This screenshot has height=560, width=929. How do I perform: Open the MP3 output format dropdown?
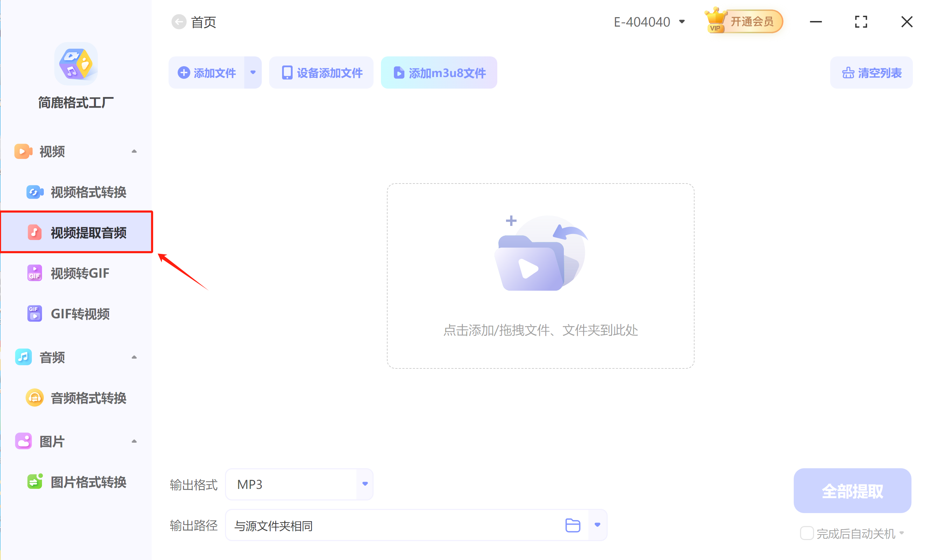tap(364, 484)
